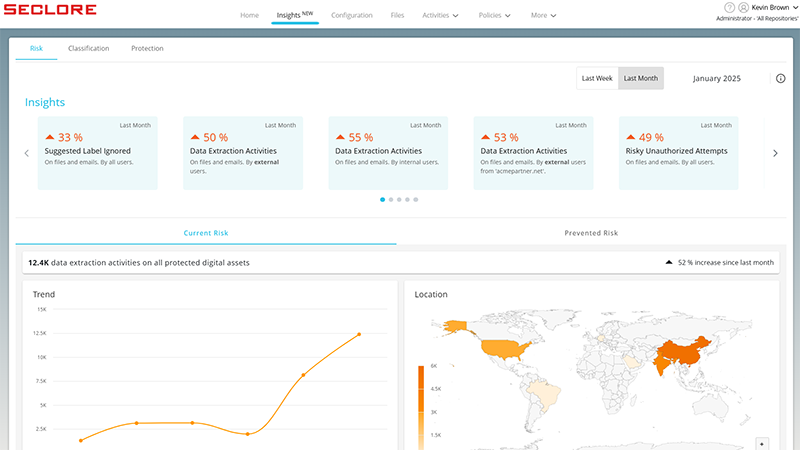Go to previous insights with left arrow
Image resolution: width=800 pixels, height=450 pixels.
[x=27, y=153]
